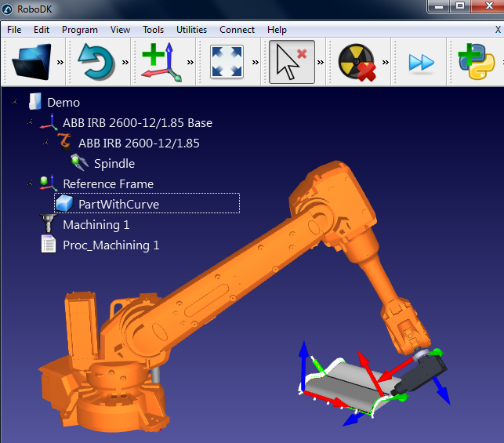Click the Demo station icon

[34, 101]
